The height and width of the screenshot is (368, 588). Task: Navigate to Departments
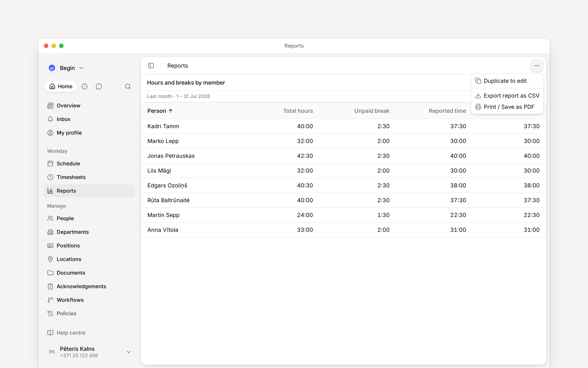pyautogui.click(x=89, y=232)
